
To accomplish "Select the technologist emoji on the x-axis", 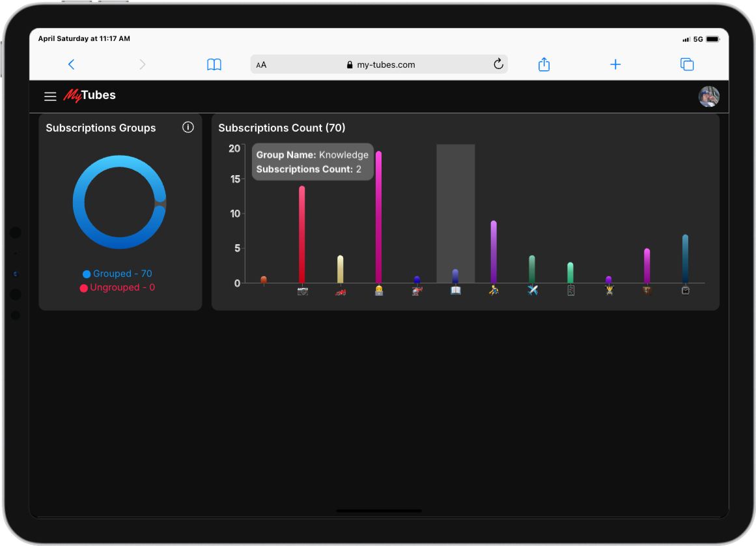I will point(378,291).
